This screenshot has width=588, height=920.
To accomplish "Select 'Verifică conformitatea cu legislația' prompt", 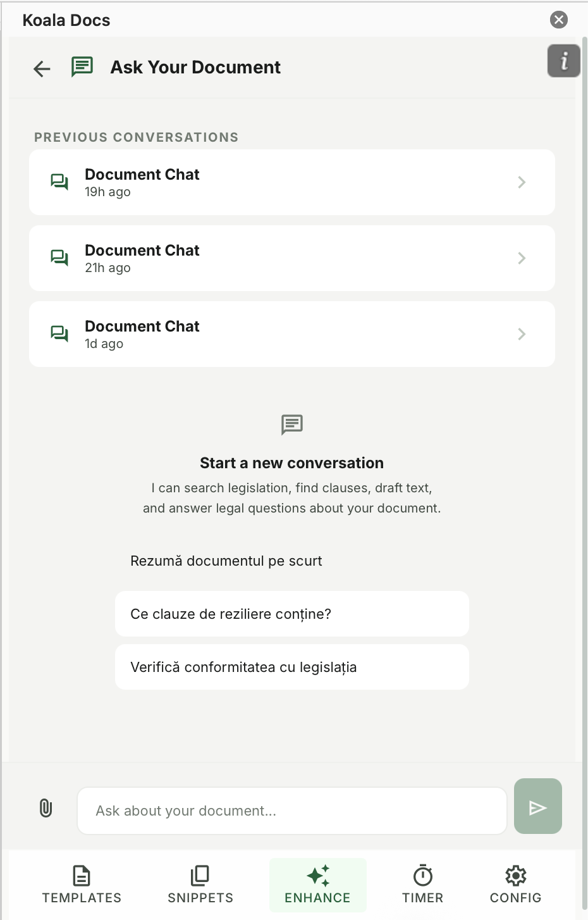I will [291, 666].
